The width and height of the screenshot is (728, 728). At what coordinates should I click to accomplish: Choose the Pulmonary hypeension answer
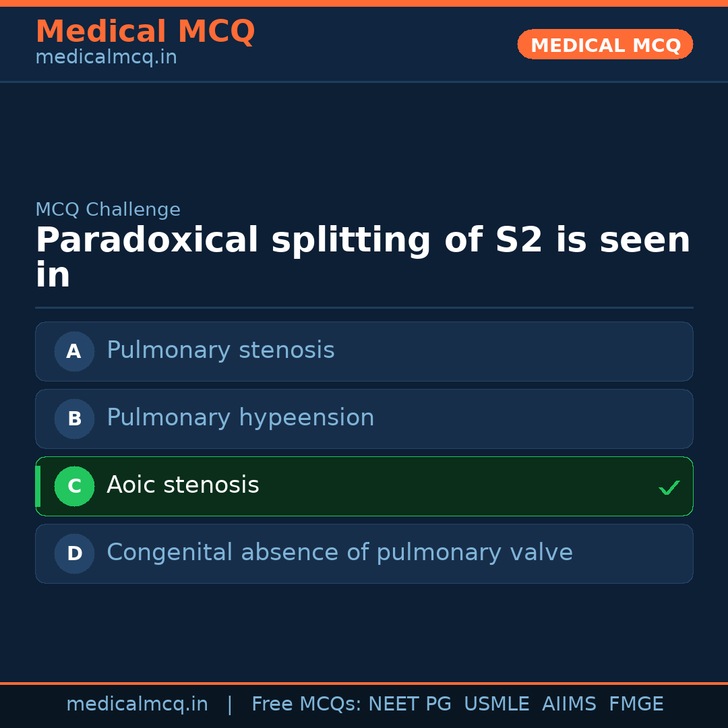click(240, 418)
